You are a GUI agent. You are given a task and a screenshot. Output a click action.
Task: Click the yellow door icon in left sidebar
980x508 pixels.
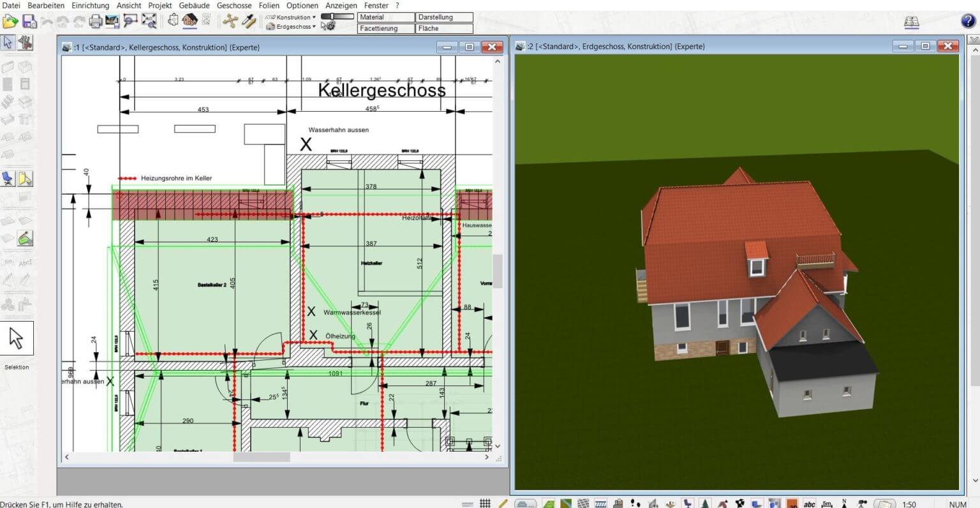(26, 179)
